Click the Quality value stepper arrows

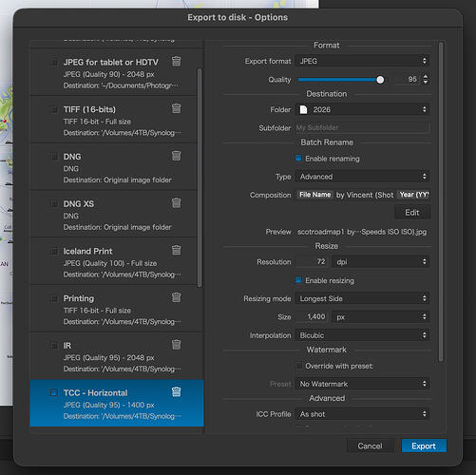click(x=426, y=79)
